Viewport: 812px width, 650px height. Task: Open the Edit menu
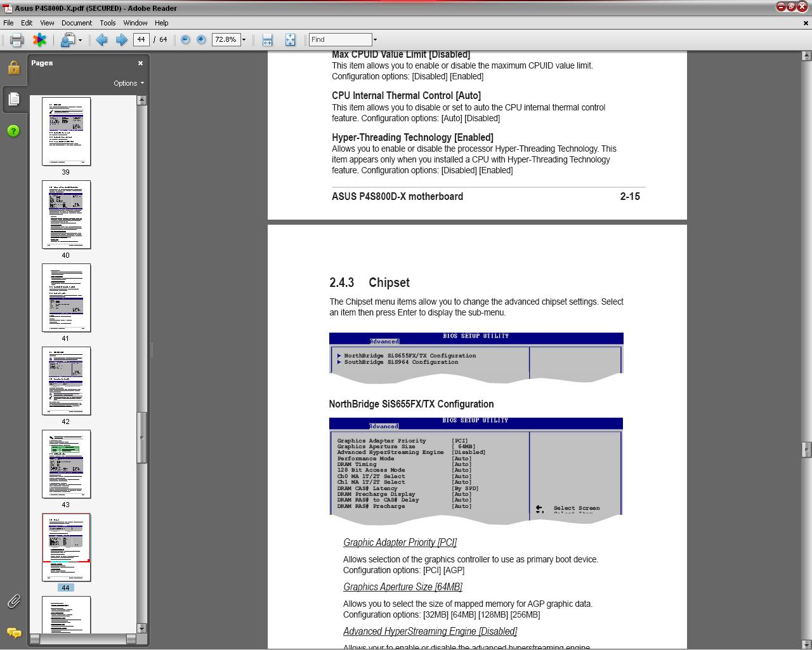tap(27, 23)
